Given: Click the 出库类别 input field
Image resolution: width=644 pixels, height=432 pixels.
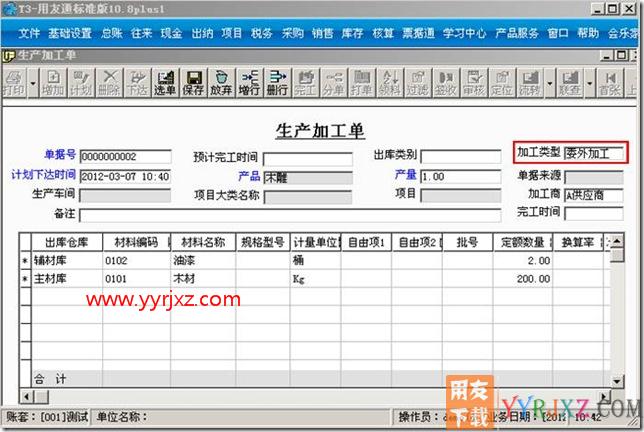Looking at the screenshot, I should tap(461, 156).
